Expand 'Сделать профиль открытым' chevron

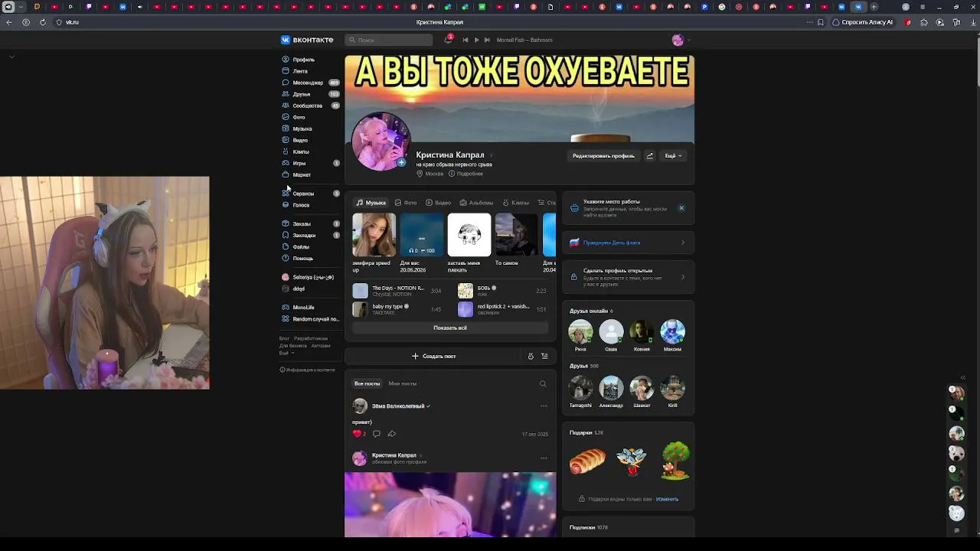pyautogui.click(x=683, y=276)
